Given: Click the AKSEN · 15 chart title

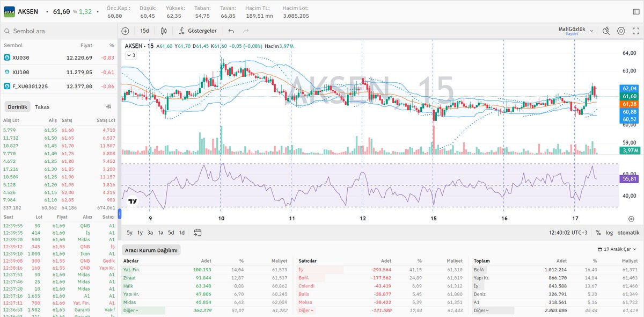Looking at the screenshot, I should 138,46.
